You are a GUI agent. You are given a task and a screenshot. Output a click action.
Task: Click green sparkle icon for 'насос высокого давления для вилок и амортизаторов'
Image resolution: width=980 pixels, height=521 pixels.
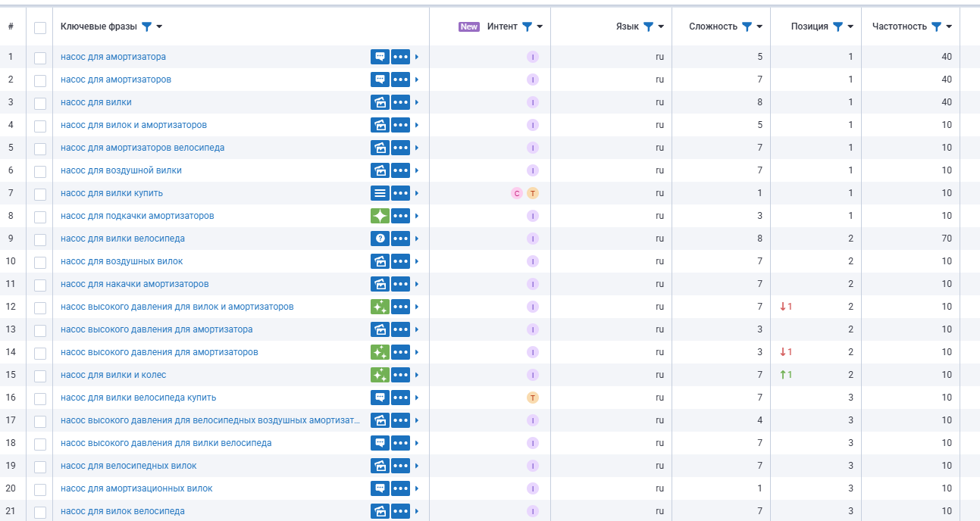(x=380, y=307)
